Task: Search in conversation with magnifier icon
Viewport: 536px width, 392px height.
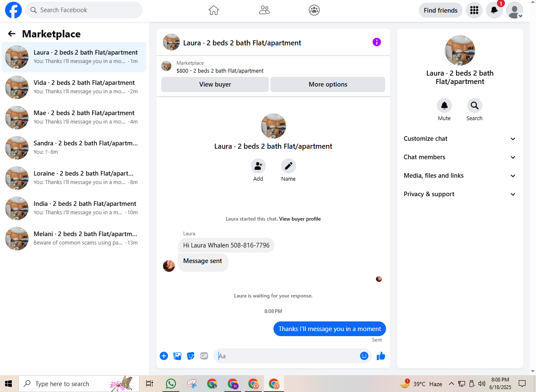Action: (475, 105)
